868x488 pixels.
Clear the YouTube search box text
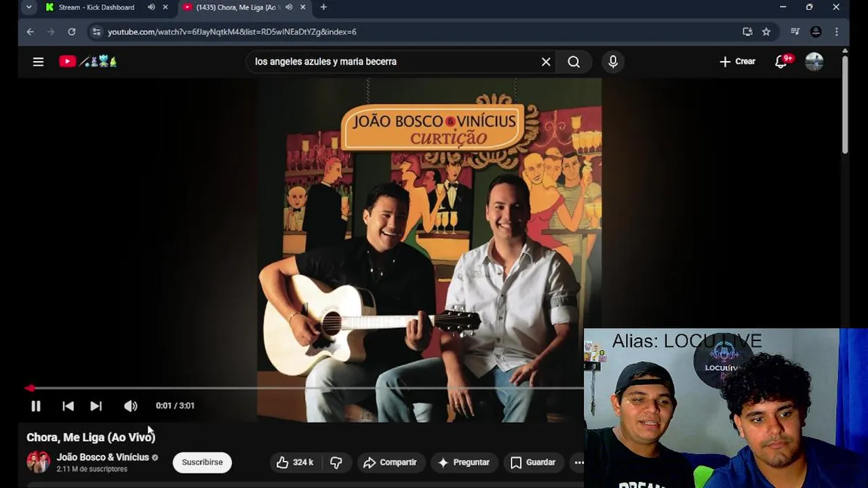tap(546, 62)
